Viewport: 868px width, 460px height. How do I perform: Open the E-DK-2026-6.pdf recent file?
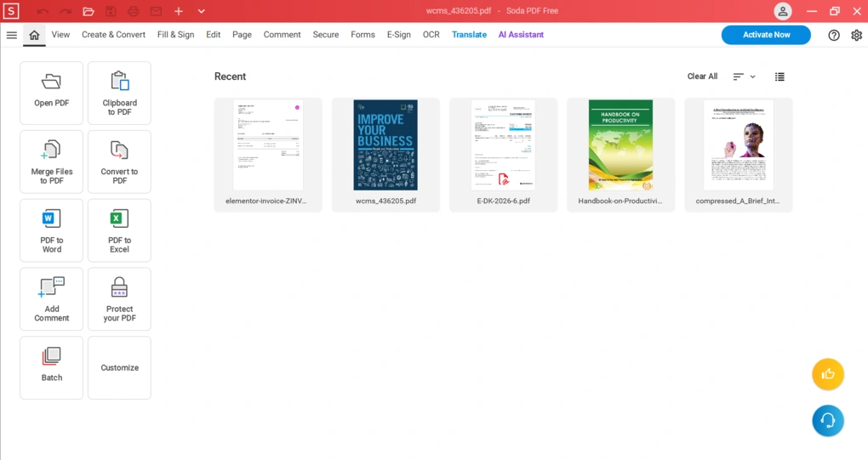tap(503, 155)
